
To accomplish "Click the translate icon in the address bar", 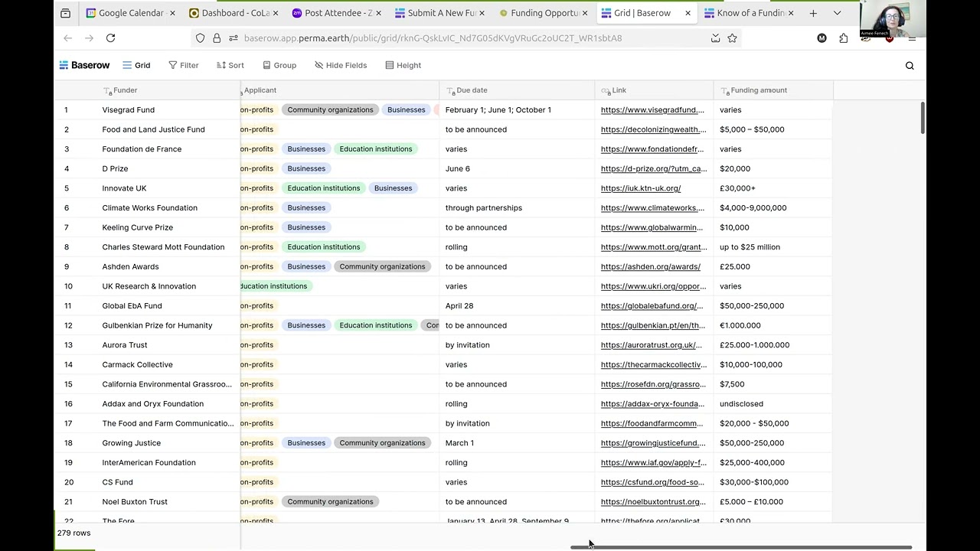I will tap(715, 37).
